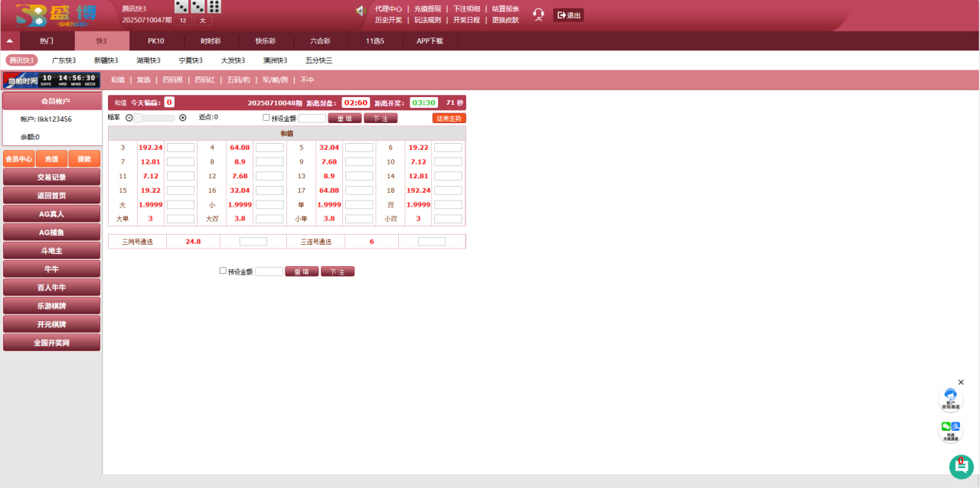Click the bet input field for sum 3
This screenshot has height=488, width=980.
[x=181, y=148]
